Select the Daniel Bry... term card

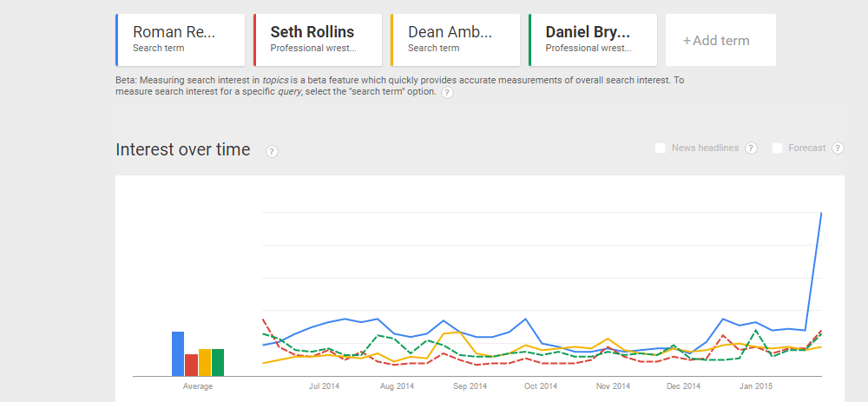(593, 40)
